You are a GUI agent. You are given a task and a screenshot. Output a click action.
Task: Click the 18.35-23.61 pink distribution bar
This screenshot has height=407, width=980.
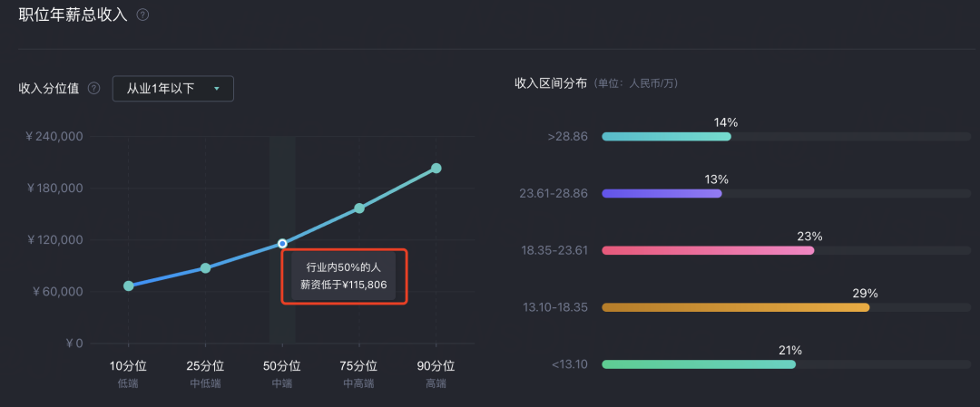pos(708,250)
